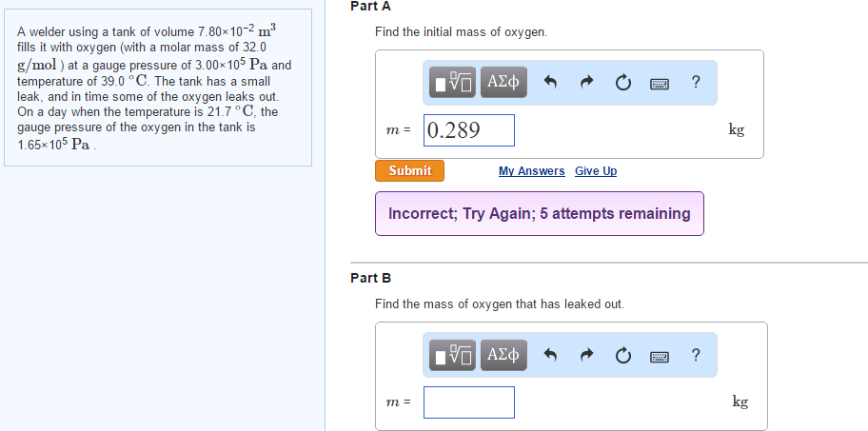Click the undo arrow in Part B
The image size is (868, 431).
point(550,355)
